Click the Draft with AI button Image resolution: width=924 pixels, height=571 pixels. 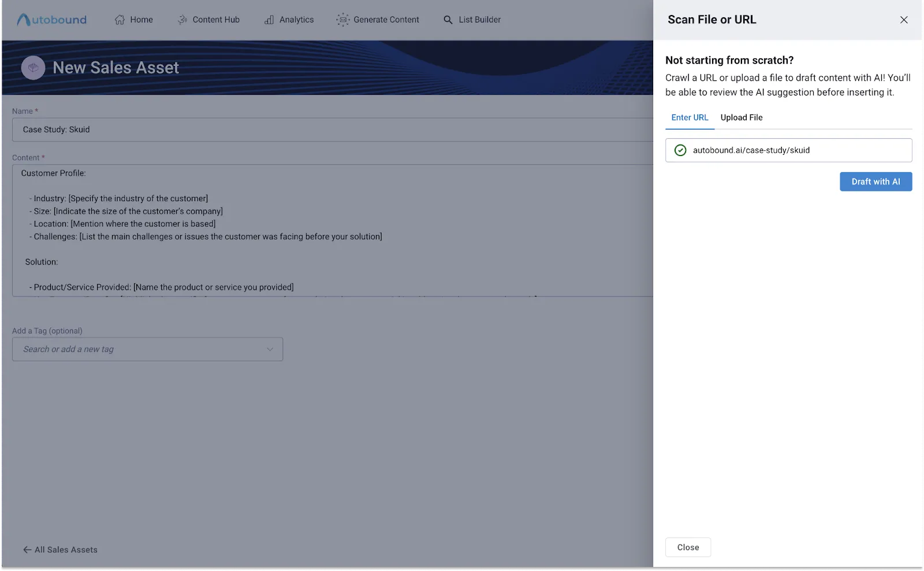coord(875,181)
